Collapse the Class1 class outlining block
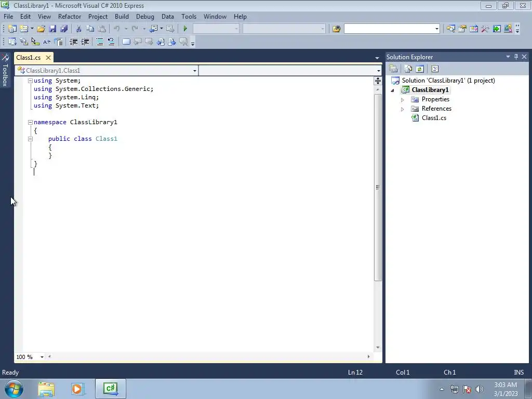This screenshot has width=532, height=399. (30, 139)
